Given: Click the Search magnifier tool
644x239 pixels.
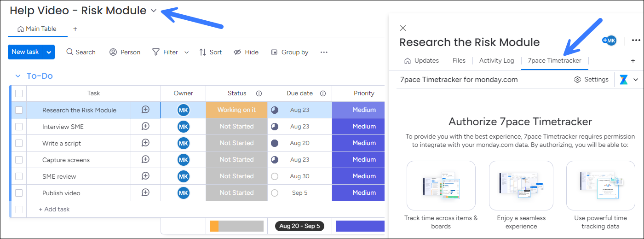Looking at the screenshot, I should click(x=81, y=52).
